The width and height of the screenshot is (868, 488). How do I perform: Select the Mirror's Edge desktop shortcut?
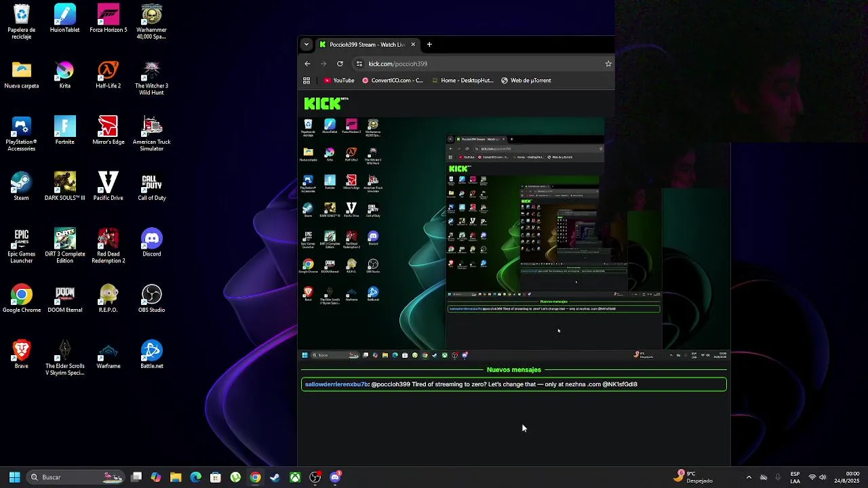[x=108, y=131]
